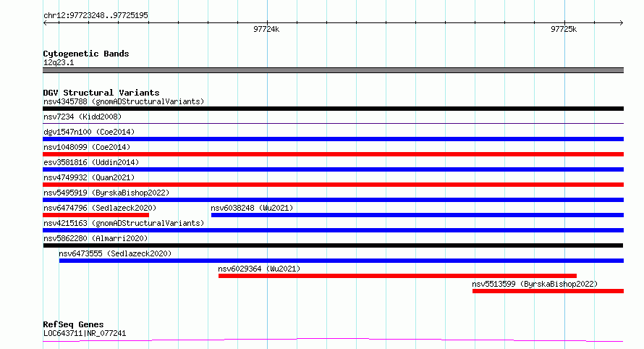Image resolution: width=644 pixels, height=349 pixels.
Task: Select the 12q23.1 band label
Action: click(x=59, y=62)
